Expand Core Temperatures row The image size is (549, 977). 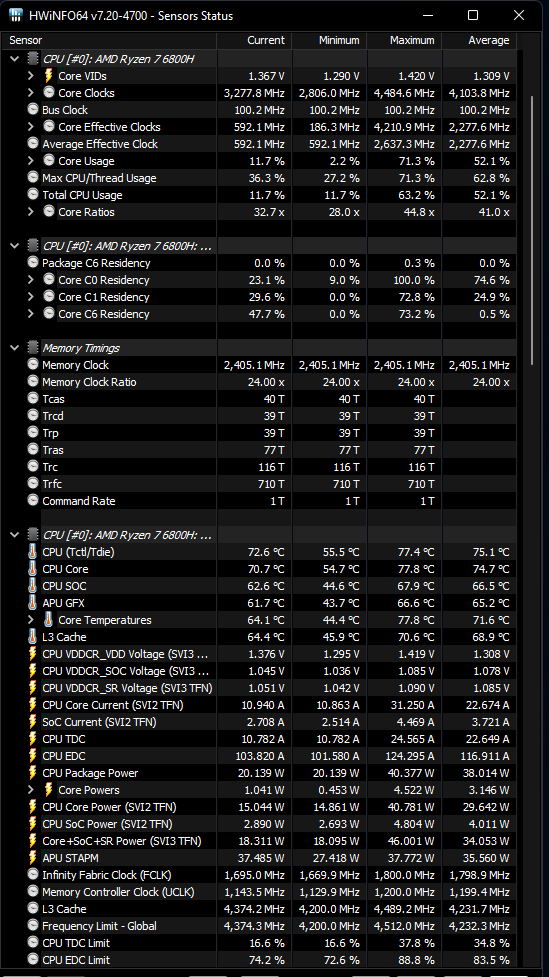pos(31,620)
